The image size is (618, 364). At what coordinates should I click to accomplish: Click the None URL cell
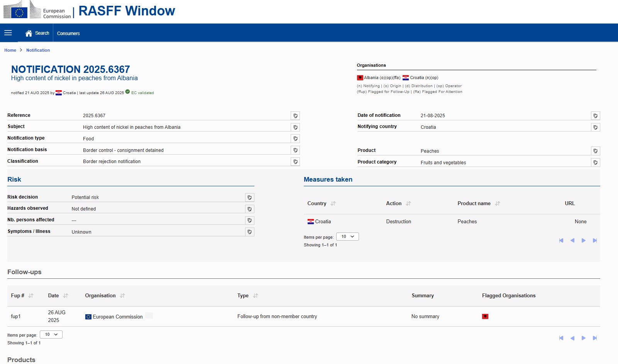(x=581, y=222)
